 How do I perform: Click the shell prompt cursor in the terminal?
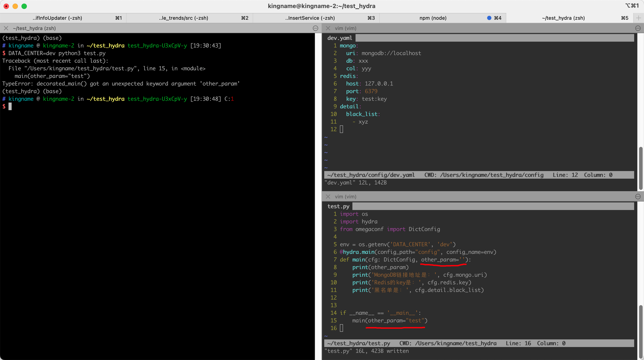point(10,107)
